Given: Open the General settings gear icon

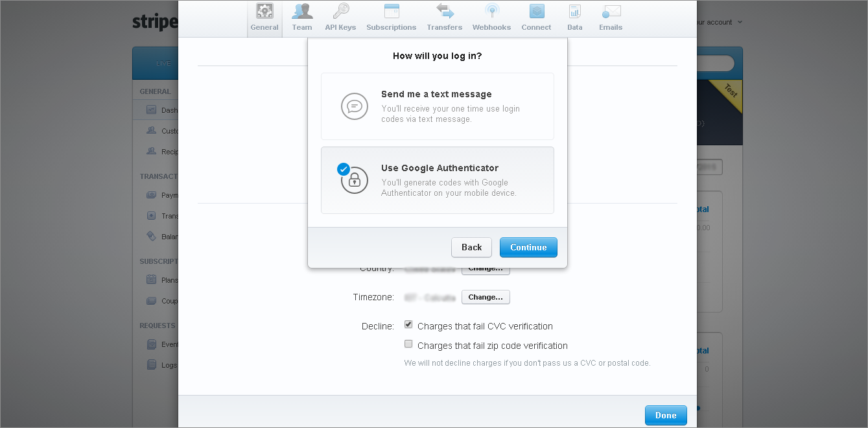Looking at the screenshot, I should tap(264, 11).
